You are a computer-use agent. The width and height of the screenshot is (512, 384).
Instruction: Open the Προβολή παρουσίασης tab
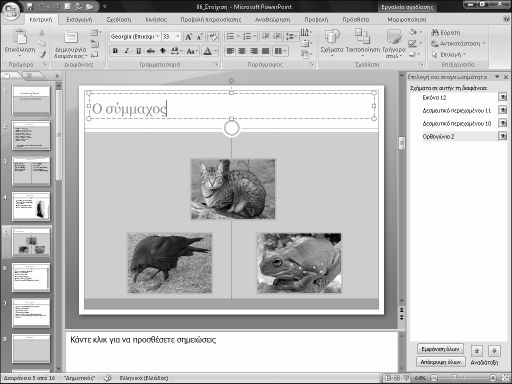pos(211,20)
